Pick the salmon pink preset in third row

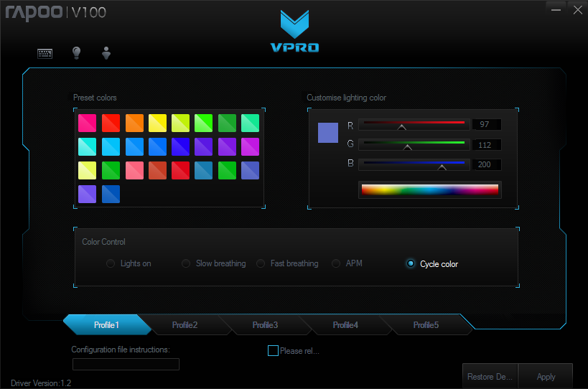click(x=134, y=171)
